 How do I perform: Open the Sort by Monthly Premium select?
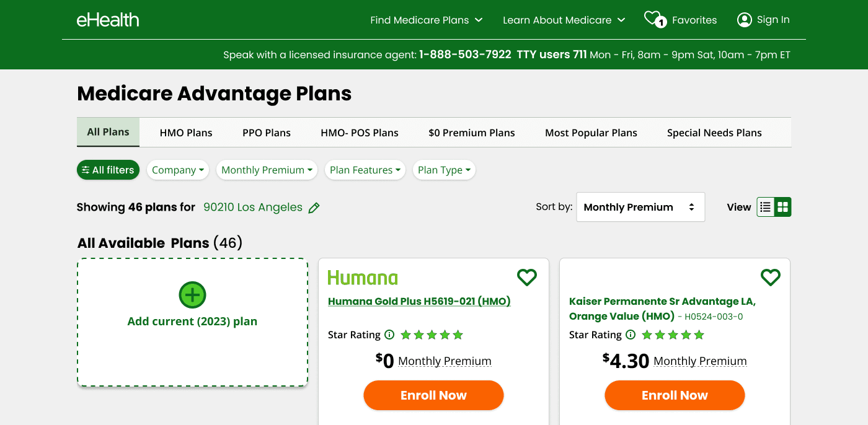coord(640,207)
